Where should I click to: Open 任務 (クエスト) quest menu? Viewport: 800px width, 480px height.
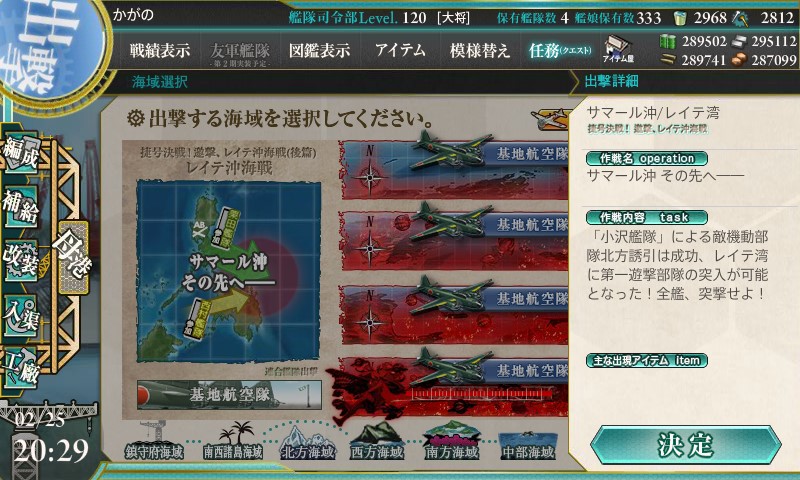[x=560, y=50]
